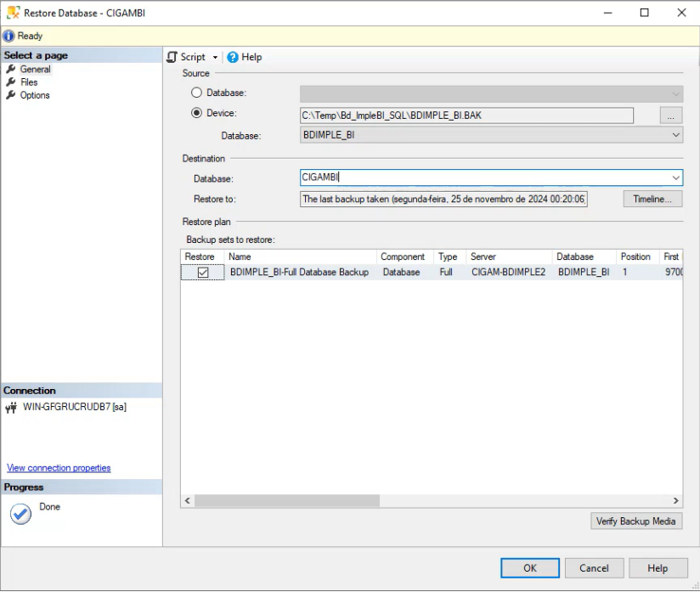
Task: Click the Options wrench icon
Action: tap(11, 95)
